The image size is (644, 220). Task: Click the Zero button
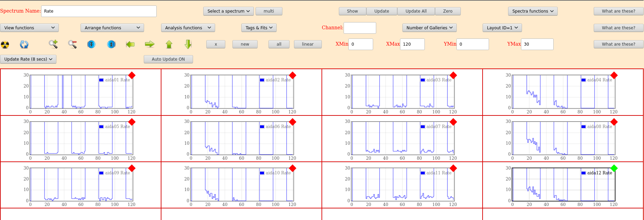coord(448,11)
